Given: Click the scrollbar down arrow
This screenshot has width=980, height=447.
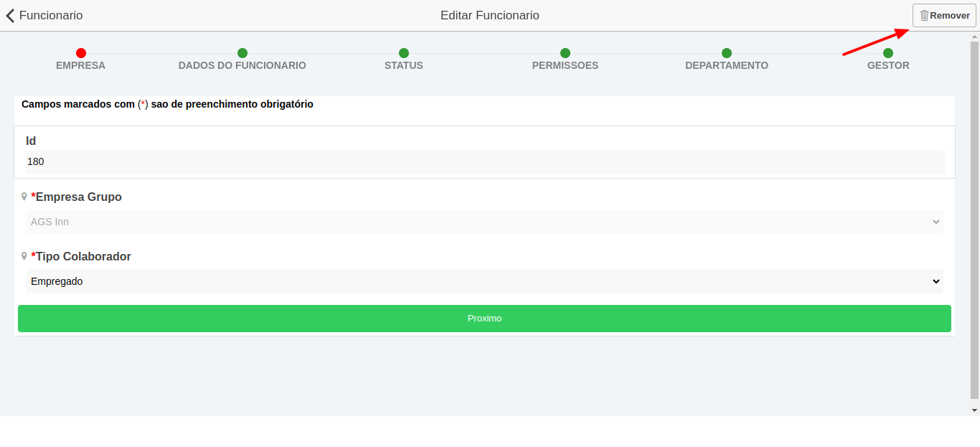Looking at the screenshot, I should click(x=974, y=410).
